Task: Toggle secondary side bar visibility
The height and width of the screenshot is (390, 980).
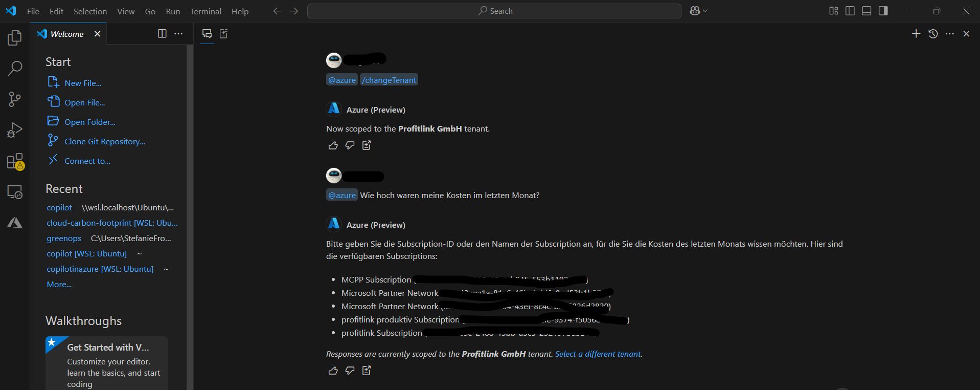Action: [x=883, y=11]
